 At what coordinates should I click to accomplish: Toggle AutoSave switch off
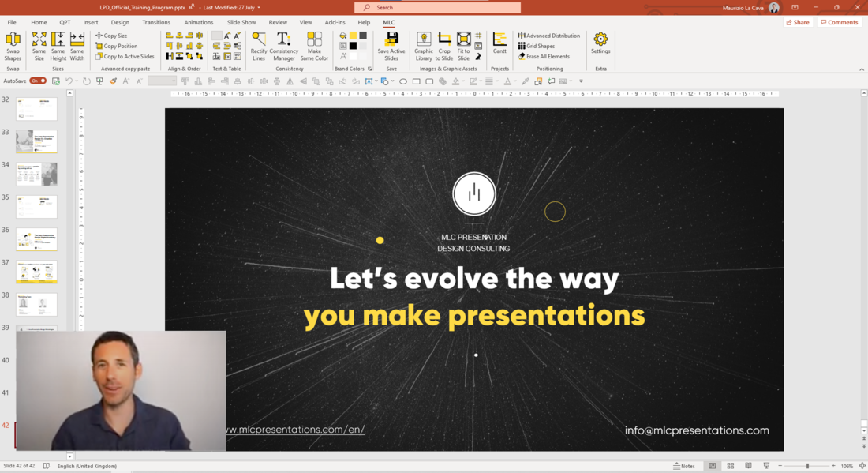click(x=38, y=81)
